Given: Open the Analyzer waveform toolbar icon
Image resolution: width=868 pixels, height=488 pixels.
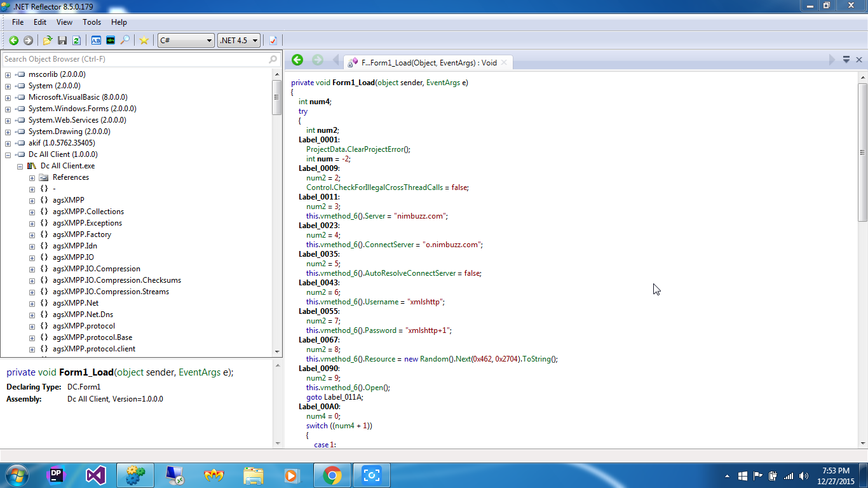Looking at the screenshot, I should coord(111,40).
